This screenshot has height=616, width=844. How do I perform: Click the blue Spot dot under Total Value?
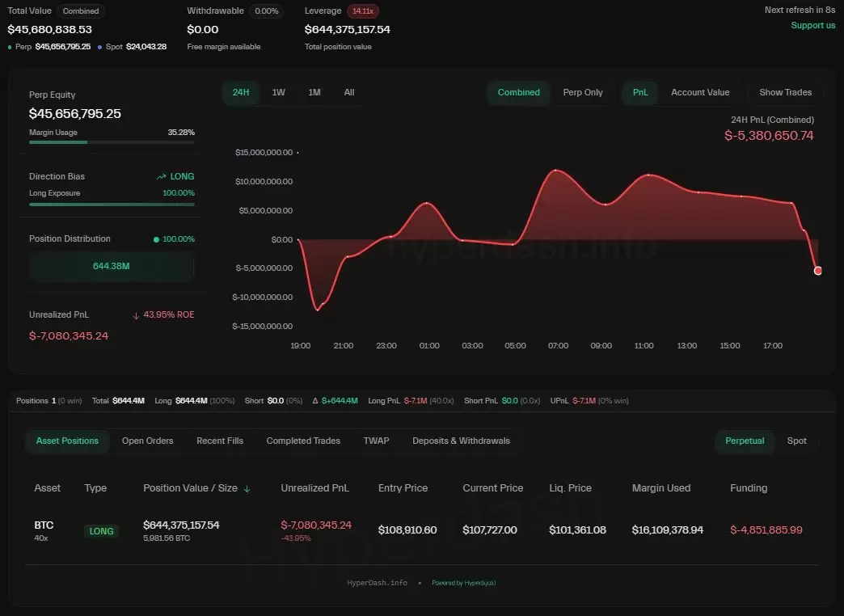pos(99,48)
